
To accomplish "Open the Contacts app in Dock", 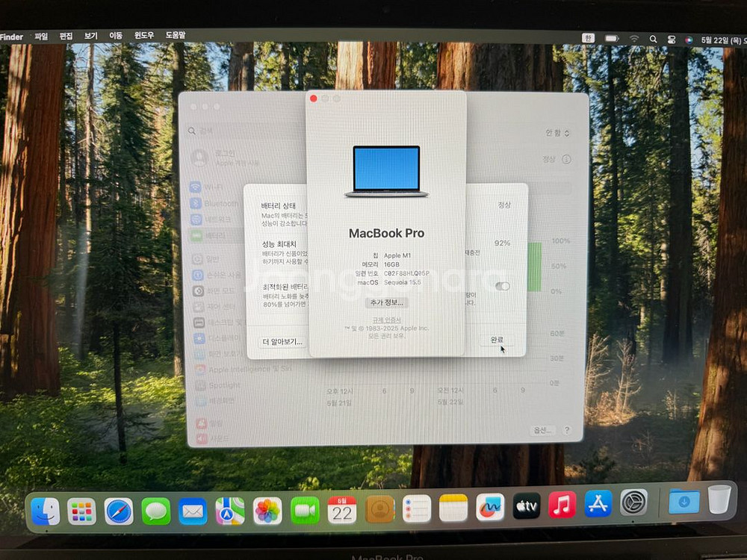I will click(379, 509).
